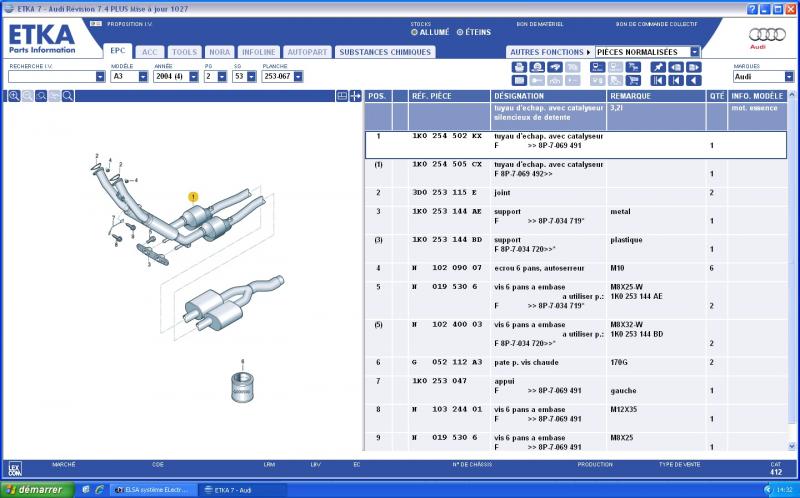Open the Planche 253-067 dropdown
The image size is (800, 498).
point(298,77)
